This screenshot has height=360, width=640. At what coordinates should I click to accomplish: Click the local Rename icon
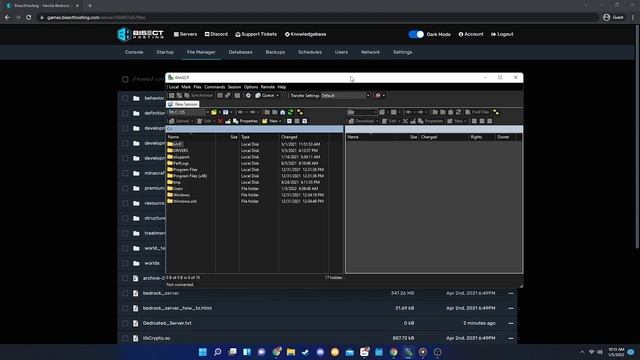pyautogui.click(x=228, y=121)
